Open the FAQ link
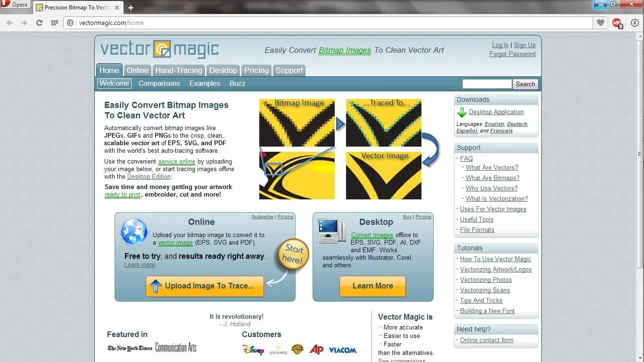Viewport: 644px width, 362px height. point(466,159)
